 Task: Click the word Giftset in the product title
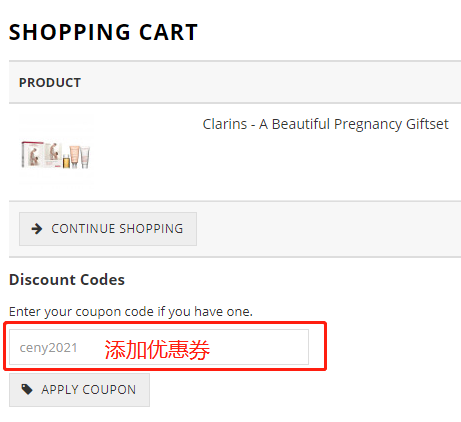point(427,124)
